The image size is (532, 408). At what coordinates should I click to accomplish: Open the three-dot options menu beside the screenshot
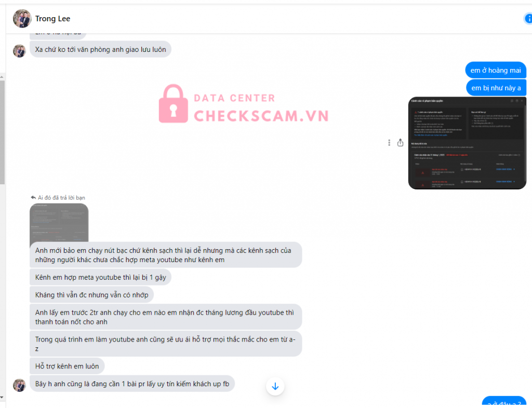(x=389, y=143)
